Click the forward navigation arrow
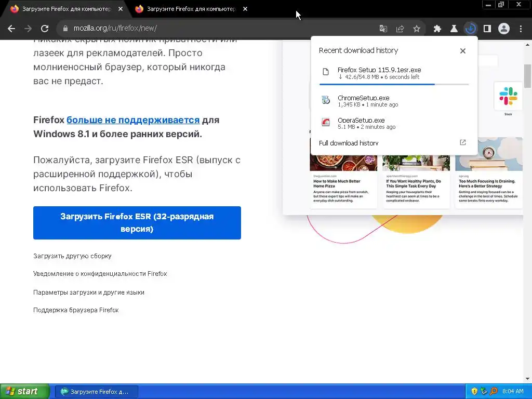 pos(28,29)
